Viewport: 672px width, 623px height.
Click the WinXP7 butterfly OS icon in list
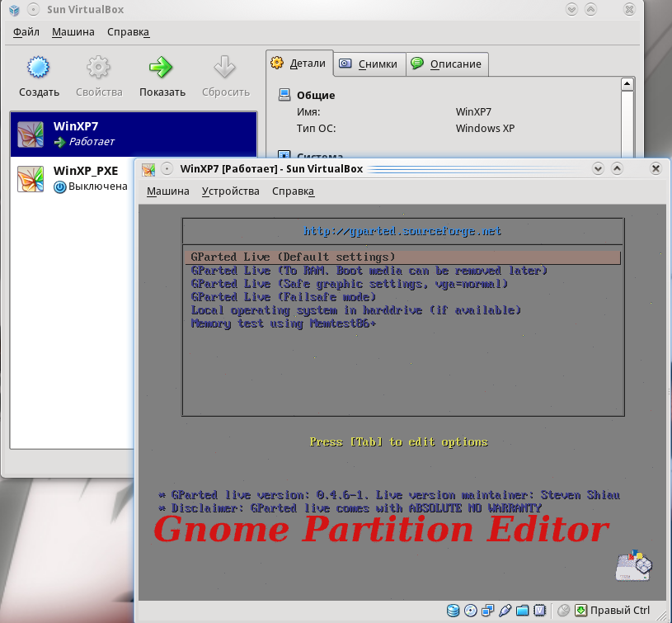coord(31,135)
